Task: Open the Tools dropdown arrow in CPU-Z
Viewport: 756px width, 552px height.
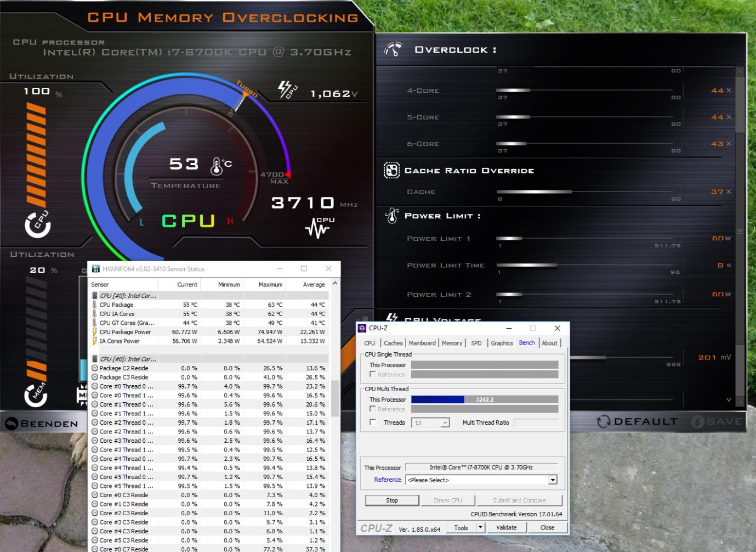Action: (x=481, y=527)
